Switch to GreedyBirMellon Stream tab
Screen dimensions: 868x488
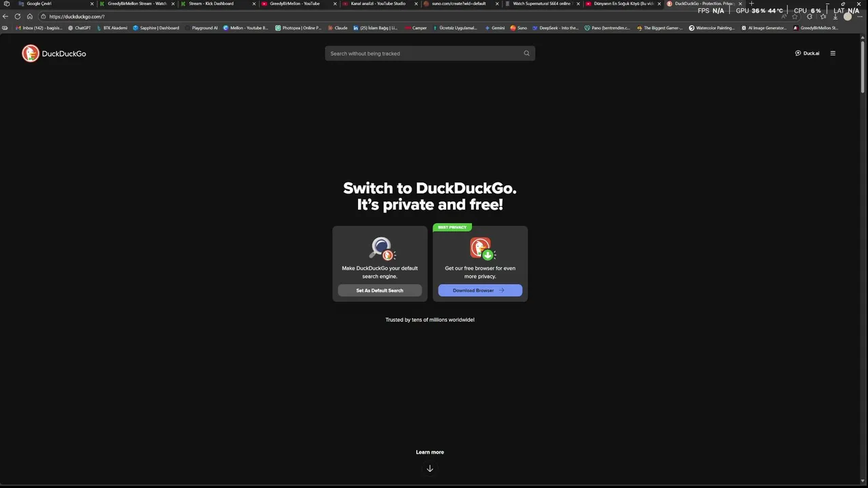(137, 4)
